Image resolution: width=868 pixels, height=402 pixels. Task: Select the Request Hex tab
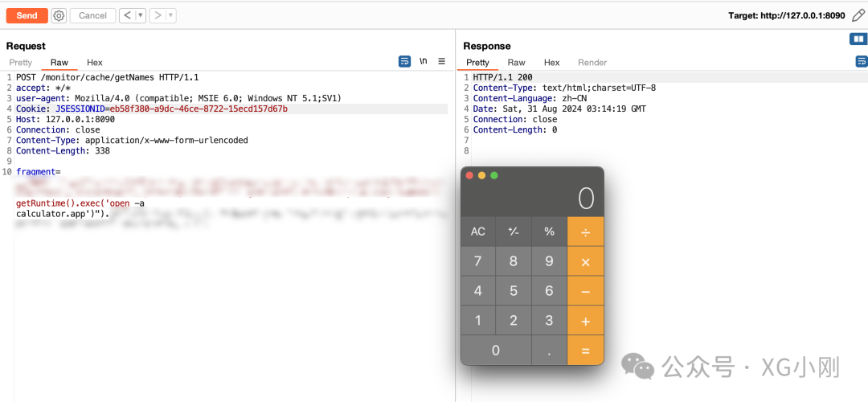pyautogui.click(x=95, y=63)
